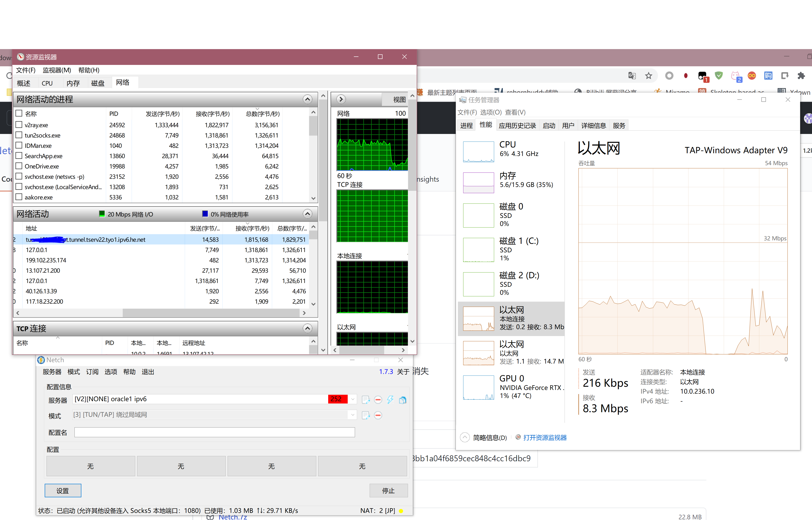Collapse the TCP 连接 panel
Image resolution: width=812 pixels, height=520 pixels.
click(307, 328)
